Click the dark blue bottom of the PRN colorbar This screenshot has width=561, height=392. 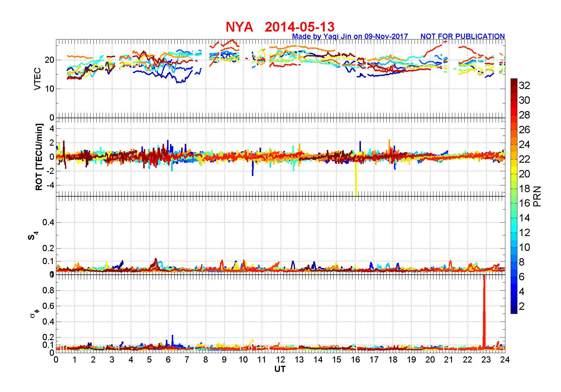(514, 310)
